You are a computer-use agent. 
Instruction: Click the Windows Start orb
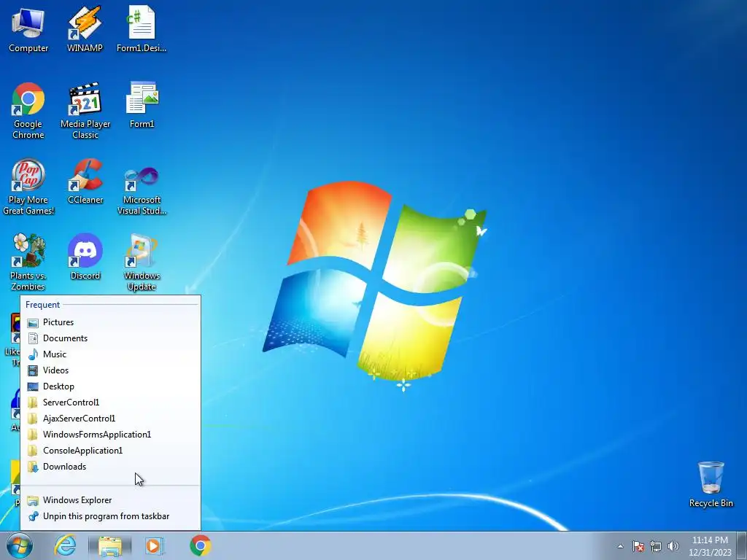[x=20, y=545]
